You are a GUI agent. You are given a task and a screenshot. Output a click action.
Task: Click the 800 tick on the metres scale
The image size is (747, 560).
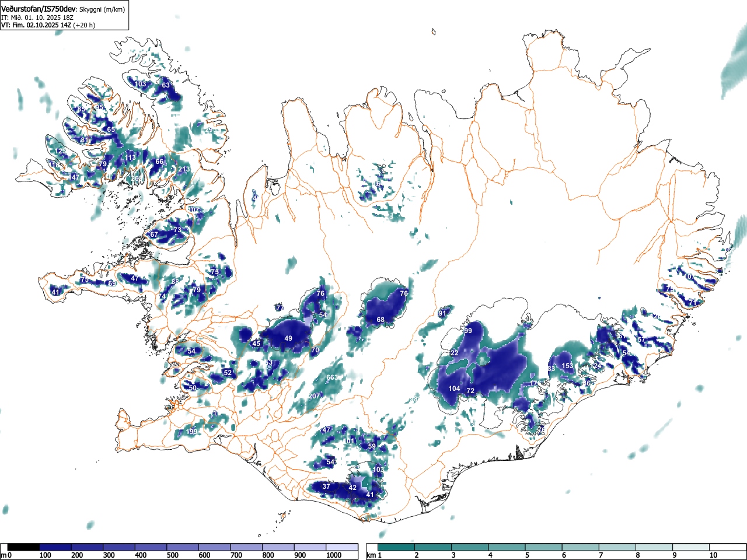click(268, 555)
